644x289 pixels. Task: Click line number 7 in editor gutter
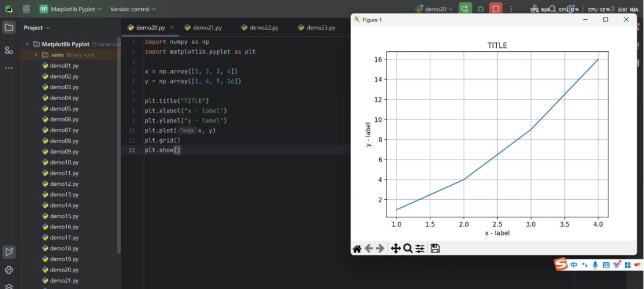point(133,101)
